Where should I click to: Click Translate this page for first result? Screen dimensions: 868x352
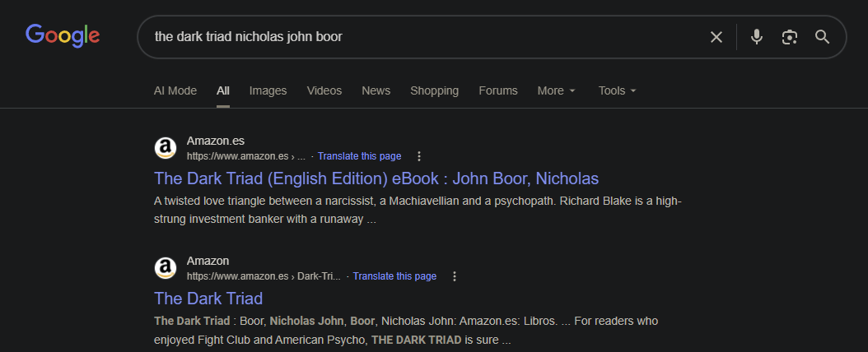(359, 156)
